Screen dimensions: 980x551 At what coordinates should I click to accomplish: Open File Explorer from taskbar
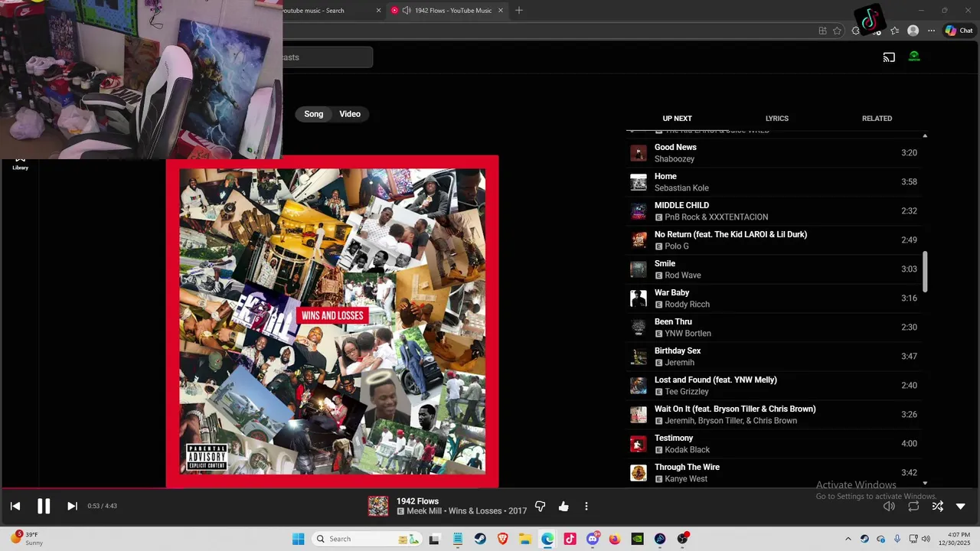[x=525, y=539]
